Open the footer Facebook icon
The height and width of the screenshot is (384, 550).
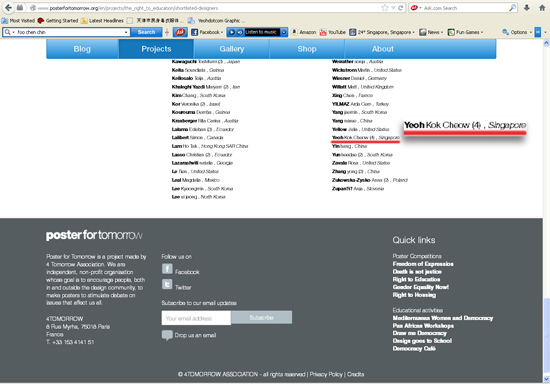coord(167,269)
